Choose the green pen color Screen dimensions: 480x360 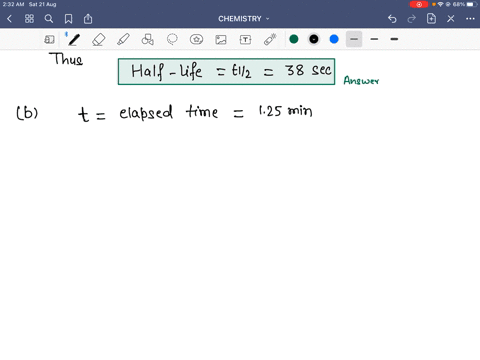tap(294, 39)
